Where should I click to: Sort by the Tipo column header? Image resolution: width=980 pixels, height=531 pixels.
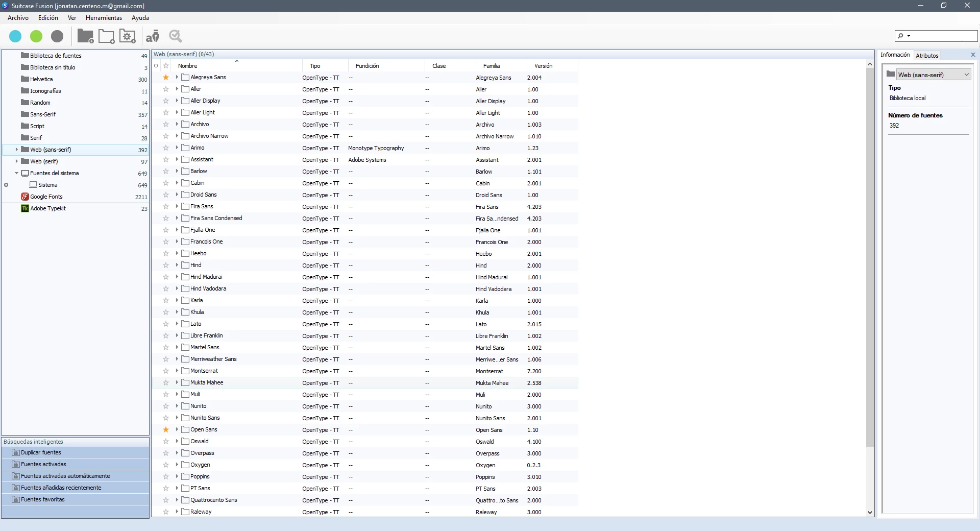pyautogui.click(x=325, y=66)
